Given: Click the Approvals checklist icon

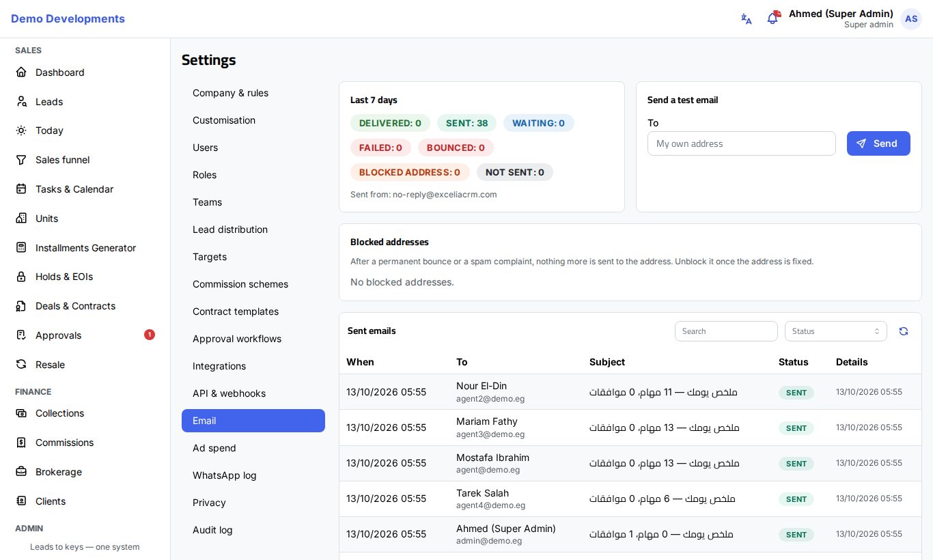Looking at the screenshot, I should [x=21, y=335].
